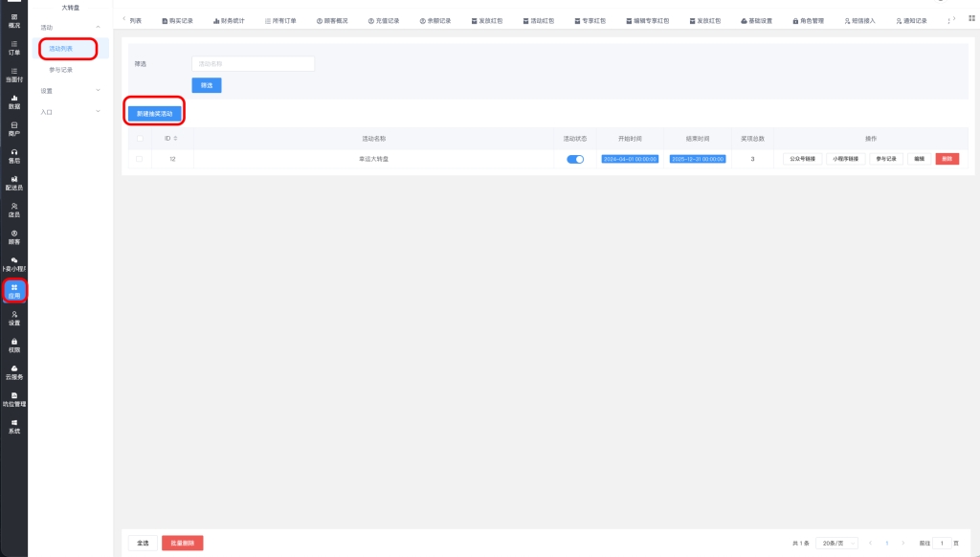Check the select-all checkbox in table header
The width and height of the screenshot is (980, 557).
coord(140,139)
